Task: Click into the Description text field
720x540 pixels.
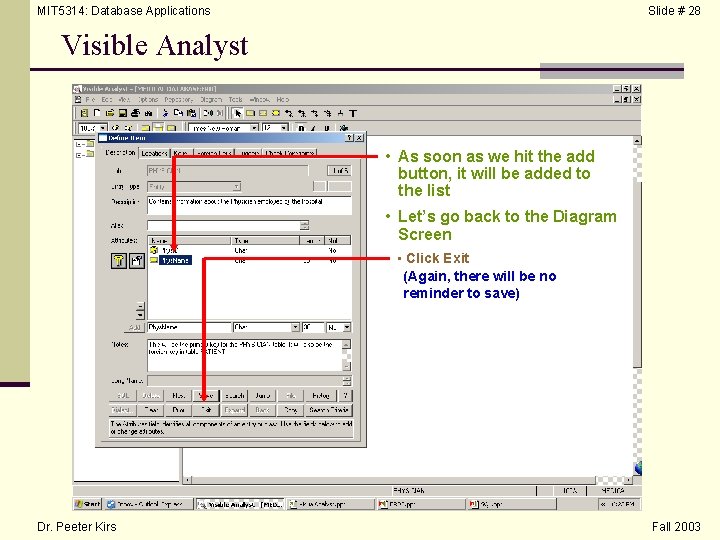Action: (249, 205)
